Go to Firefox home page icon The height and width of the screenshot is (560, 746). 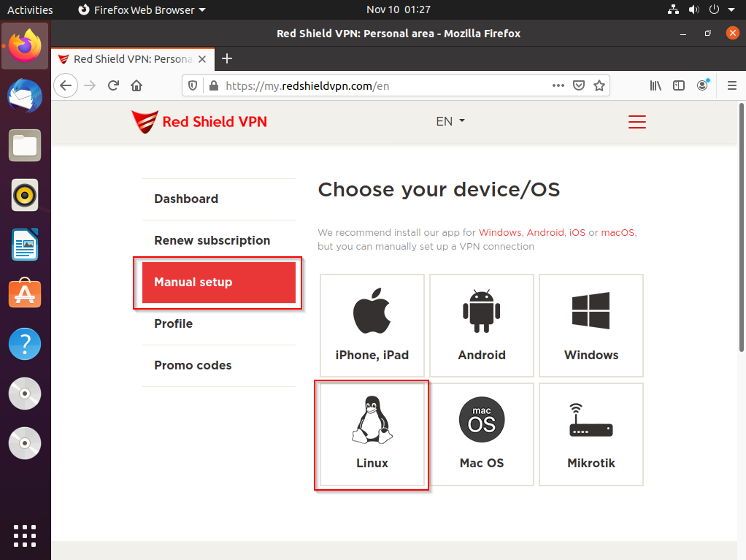[x=136, y=85]
